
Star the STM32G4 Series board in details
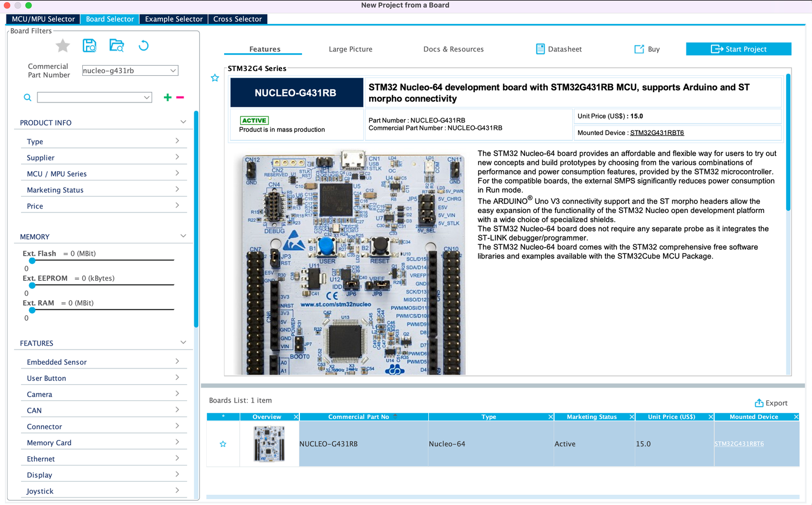click(215, 78)
